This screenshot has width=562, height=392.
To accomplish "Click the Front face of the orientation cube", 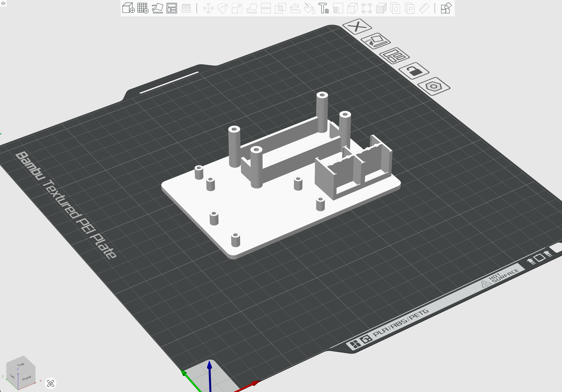I will [x=26, y=378].
